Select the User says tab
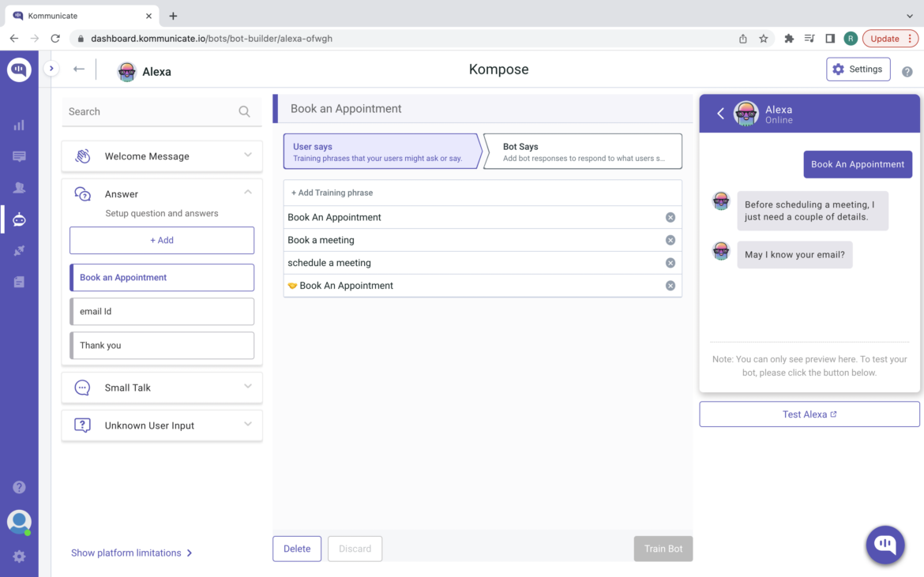This screenshot has height=577, width=924. tap(371, 151)
